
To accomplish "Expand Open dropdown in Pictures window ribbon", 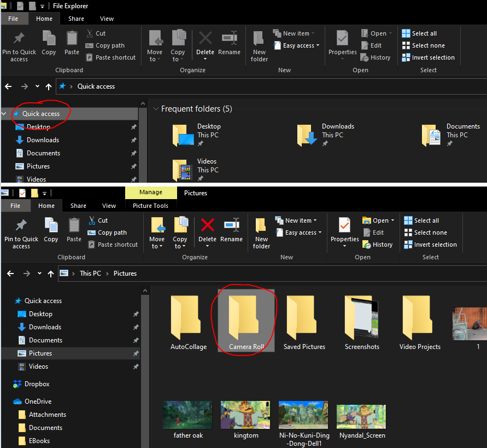I will (393, 220).
